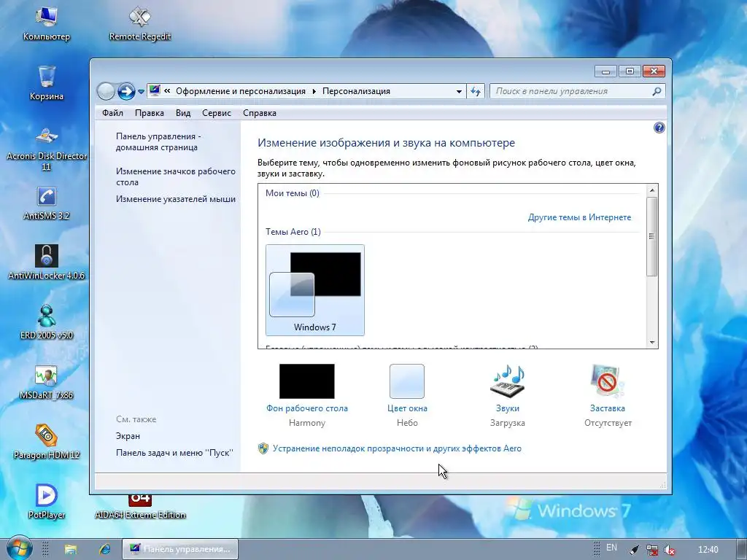This screenshot has width=747, height=560.
Task: Click the blue help question mark icon
Action: [x=659, y=128]
